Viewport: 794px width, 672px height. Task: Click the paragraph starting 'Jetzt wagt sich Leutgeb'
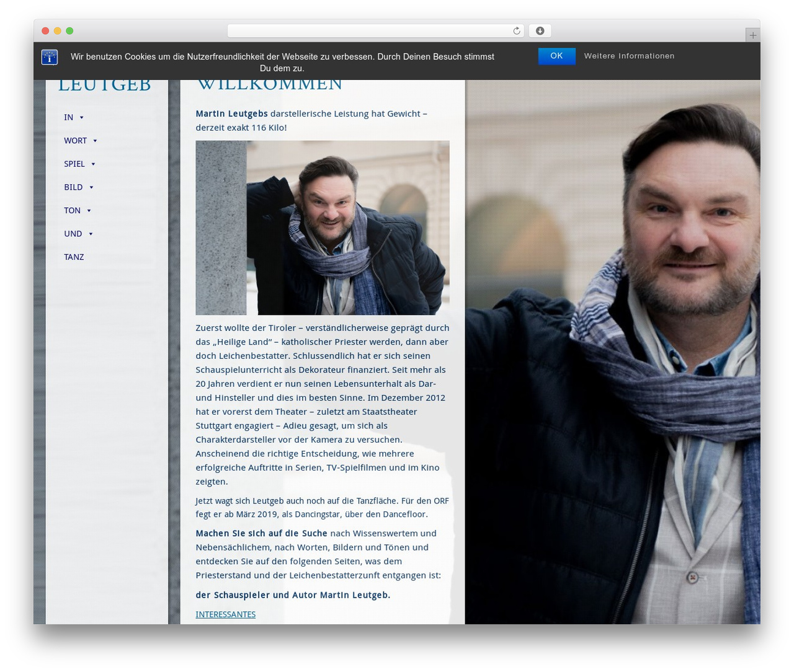(x=322, y=508)
